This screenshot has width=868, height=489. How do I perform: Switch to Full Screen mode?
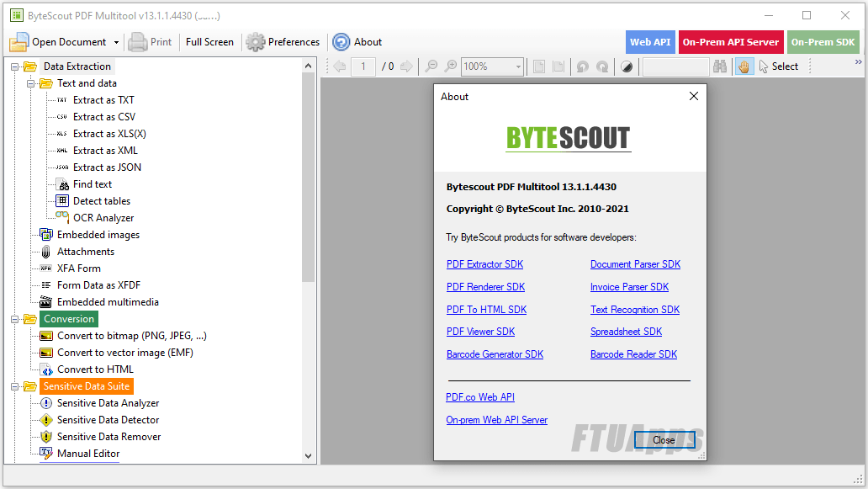pyautogui.click(x=209, y=42)
